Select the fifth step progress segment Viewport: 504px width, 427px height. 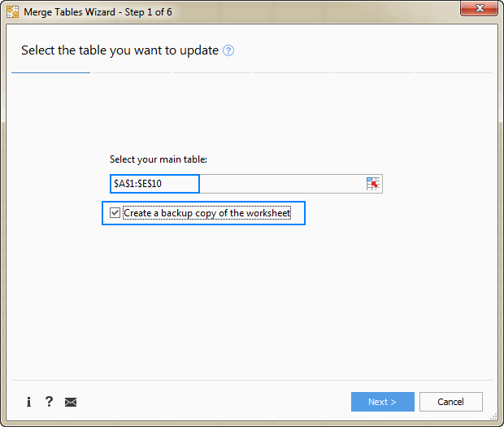(x=372, y=73)
